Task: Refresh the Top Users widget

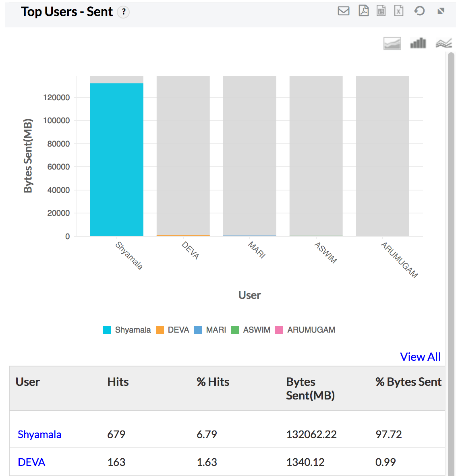Action: [x=419, y=11]
